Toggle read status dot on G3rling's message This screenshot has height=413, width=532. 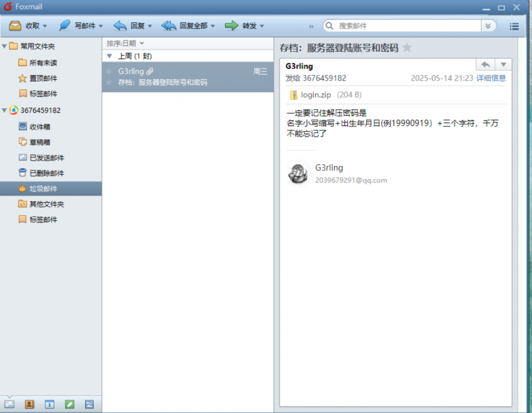click(x=109, y=71)
